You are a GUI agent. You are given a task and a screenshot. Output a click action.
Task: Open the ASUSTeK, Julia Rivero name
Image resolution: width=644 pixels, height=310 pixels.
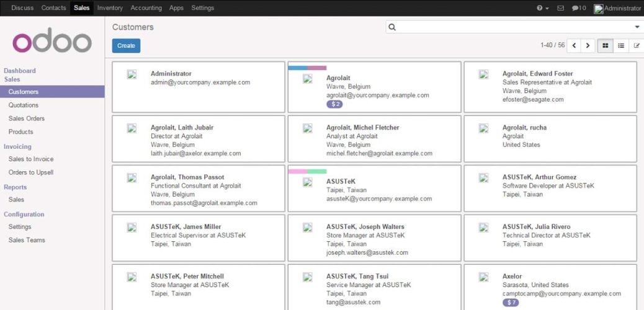point(537,227)
